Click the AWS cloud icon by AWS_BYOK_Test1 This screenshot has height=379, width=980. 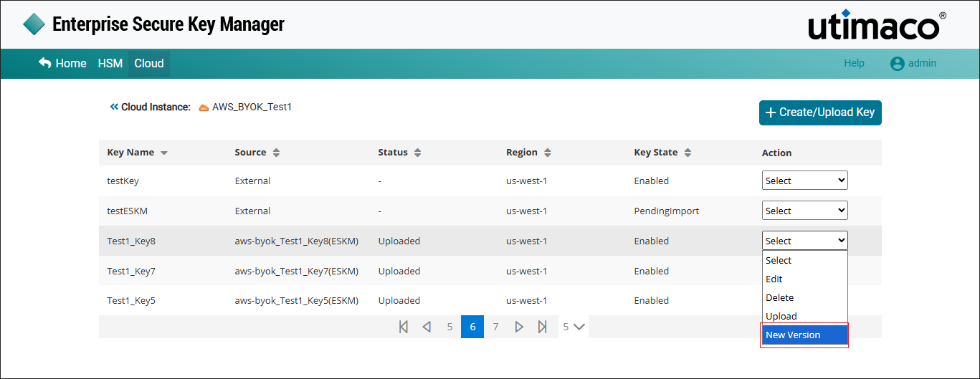204,107
